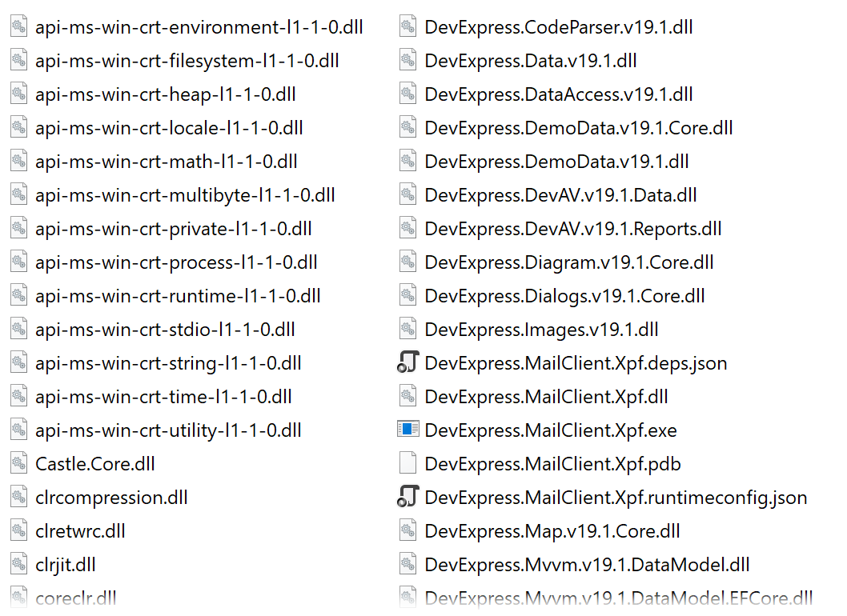This screenshot has height=616, width=847.
Task: Select the DevExpress.MailClient.Xpf.dll file icon
Action: click(407, 396)
